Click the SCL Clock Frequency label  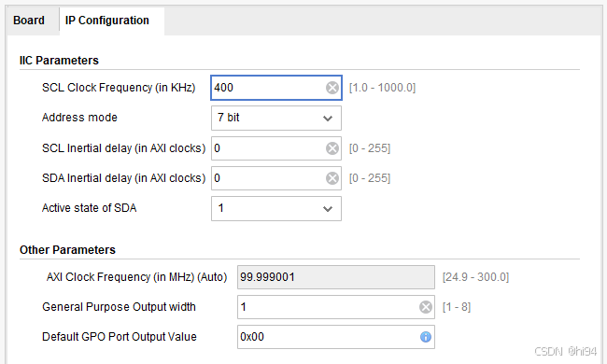(119, 88)
